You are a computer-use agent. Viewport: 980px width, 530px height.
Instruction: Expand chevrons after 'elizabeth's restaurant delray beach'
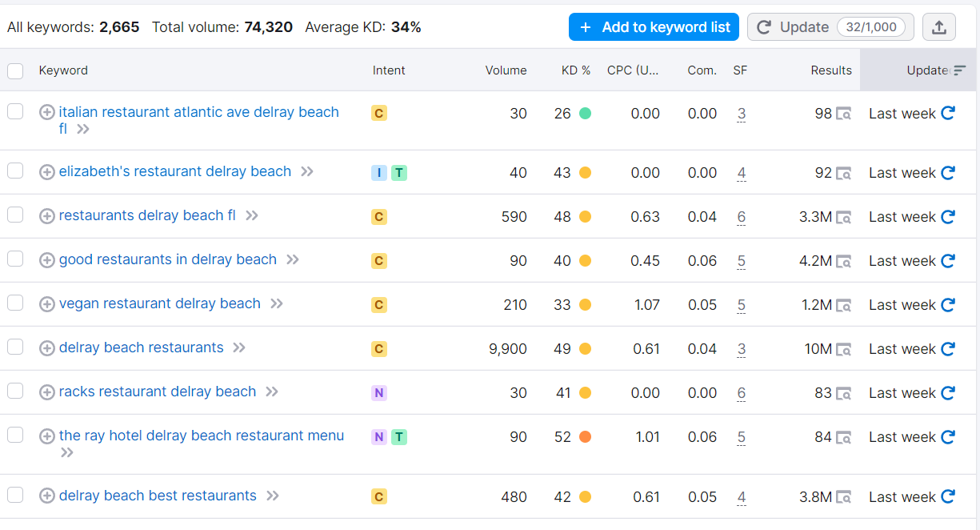coord(307,171)
